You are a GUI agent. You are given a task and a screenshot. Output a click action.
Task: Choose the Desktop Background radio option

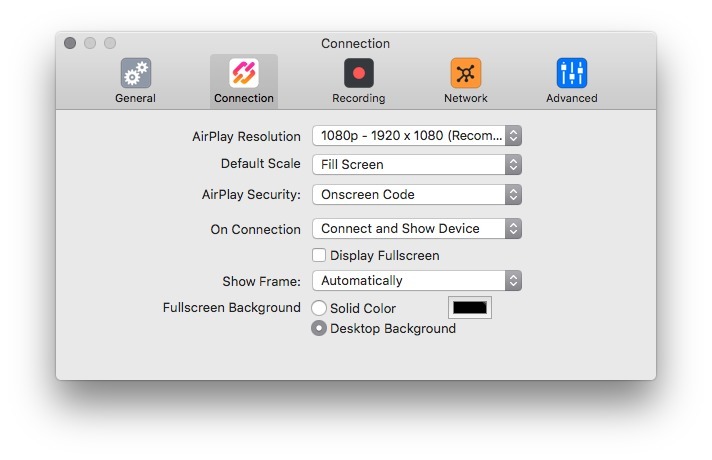coord(319,328)
